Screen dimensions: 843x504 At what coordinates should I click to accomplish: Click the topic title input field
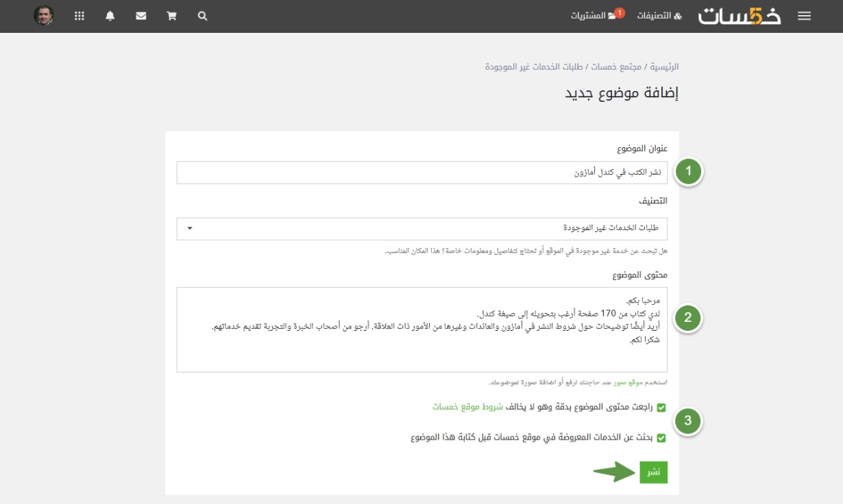pos(422,173)
